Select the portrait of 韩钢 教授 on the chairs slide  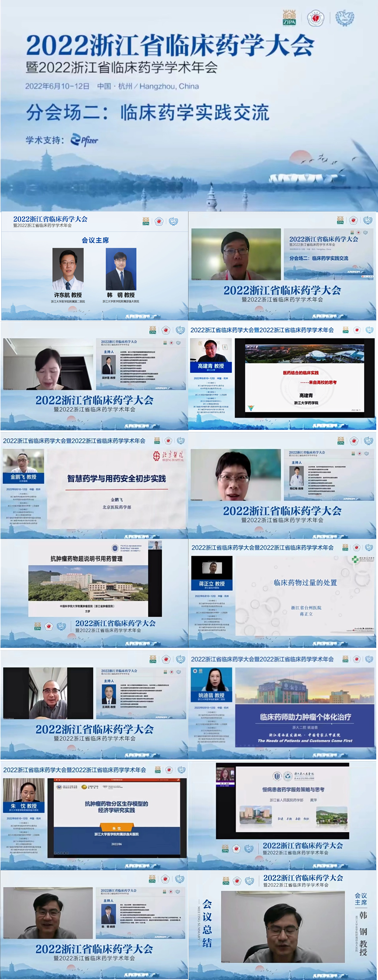[121, 269]
